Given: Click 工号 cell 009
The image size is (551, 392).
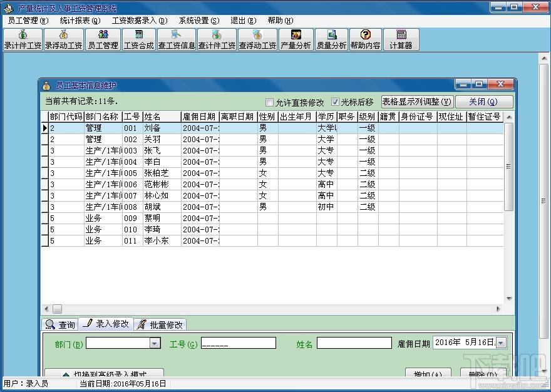Looking at the screenshot, I should pyautogui.click(x=133, y=218).
